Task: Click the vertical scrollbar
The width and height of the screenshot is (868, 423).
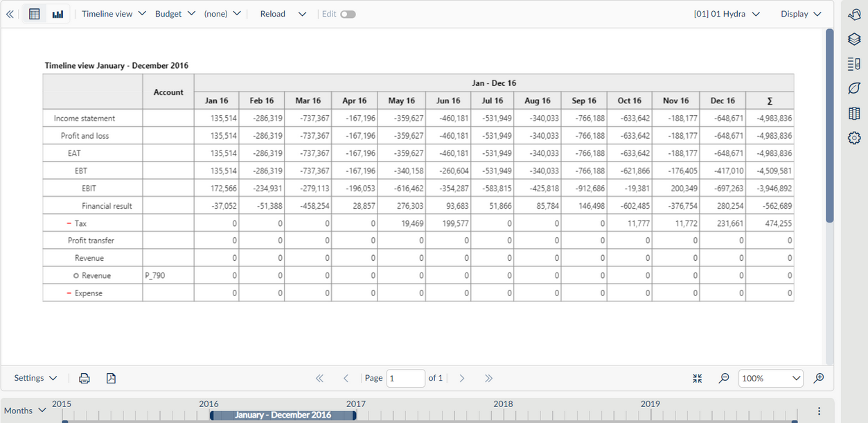Action: point(829,126)
